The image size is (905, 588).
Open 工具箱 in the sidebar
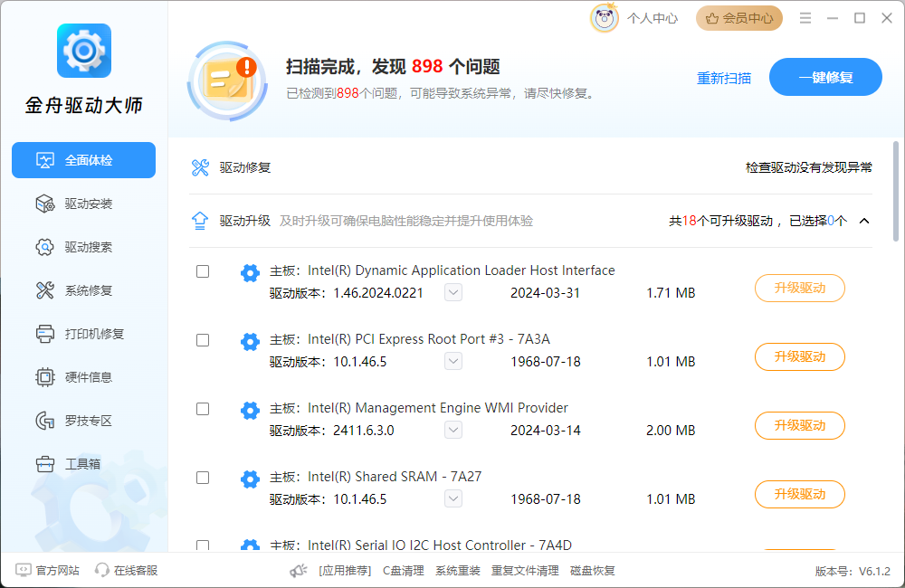tap(83, 464)
